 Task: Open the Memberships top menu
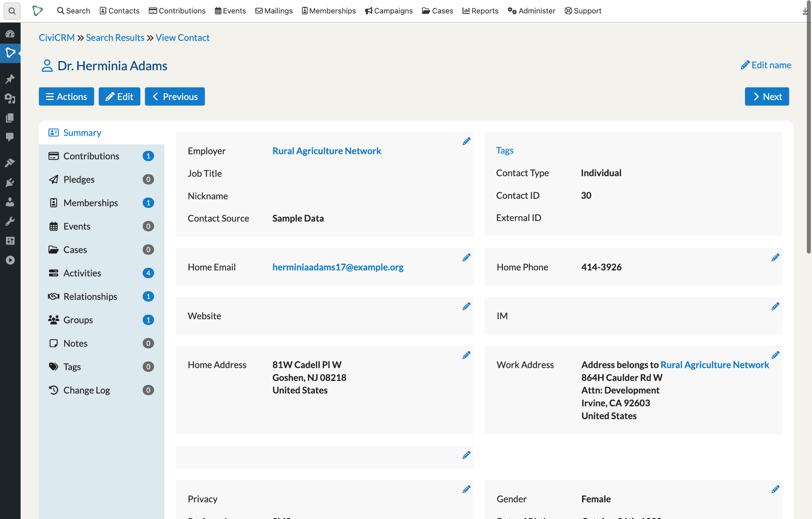pyautogui.click(x=329, y=11)
